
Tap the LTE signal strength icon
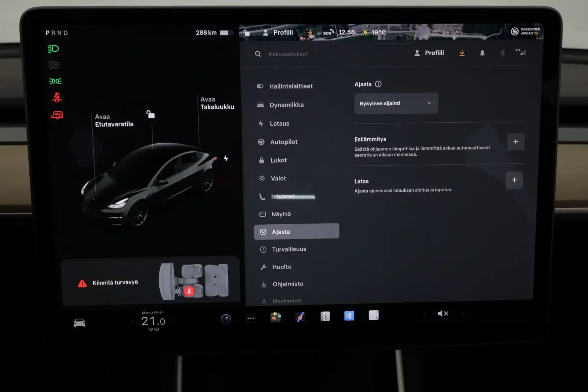click(x=521, y=52)
